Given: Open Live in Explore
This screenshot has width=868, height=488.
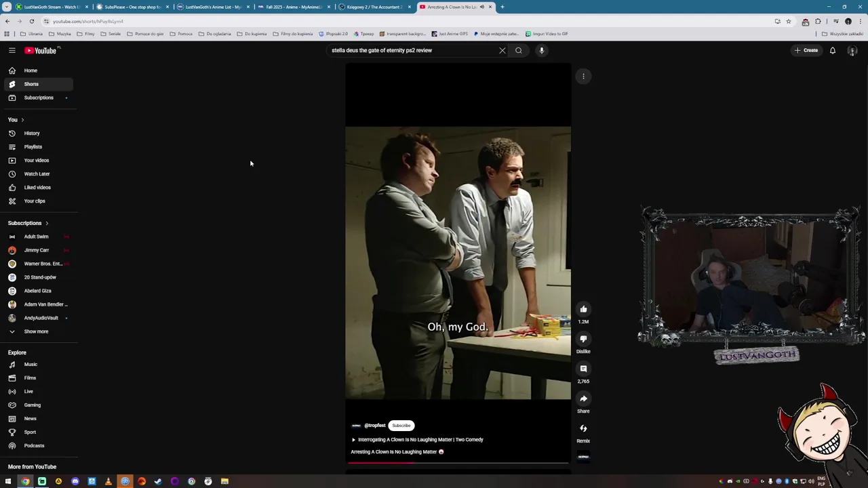Looking at the screenshot, I should 38,391.
